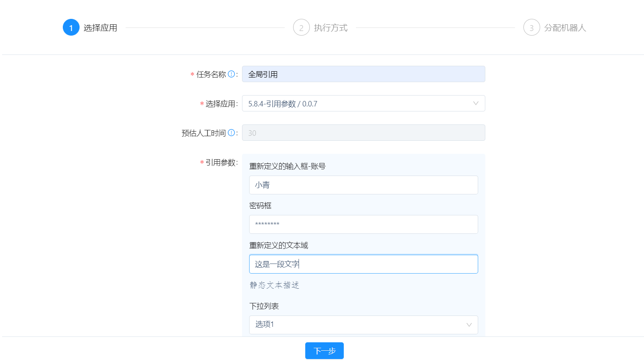Focus the 密码框 password field
Image resolution: width=644 pixels, height=362 pixels.
[x=363, y=224]
